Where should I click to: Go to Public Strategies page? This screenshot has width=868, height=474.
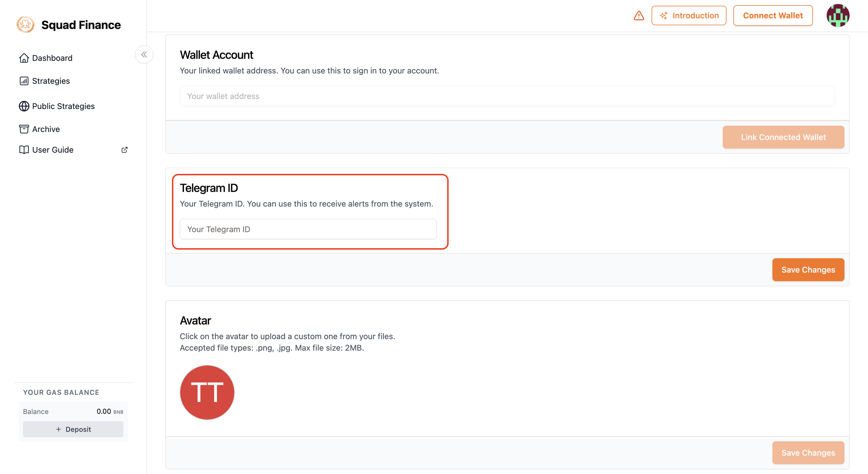point(63,106)
